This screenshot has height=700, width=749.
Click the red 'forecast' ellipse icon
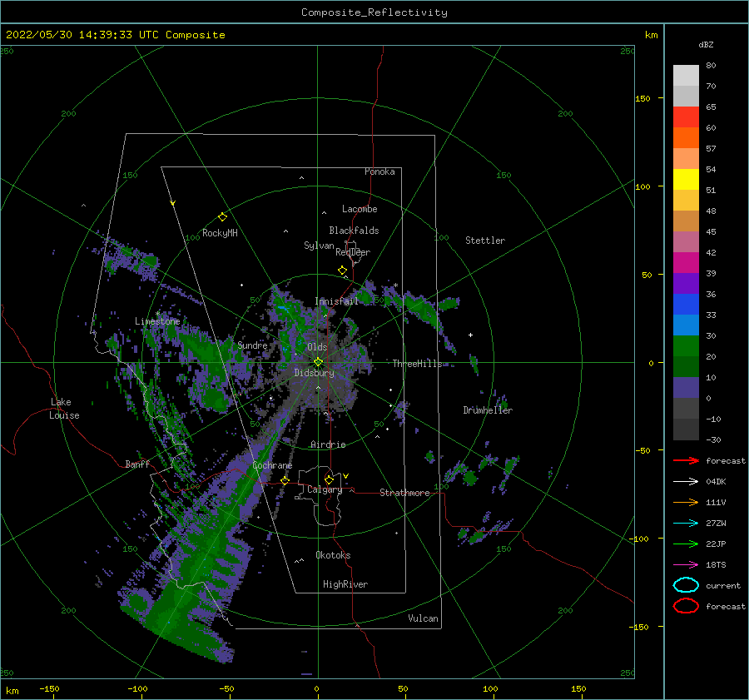click(686, 606)
